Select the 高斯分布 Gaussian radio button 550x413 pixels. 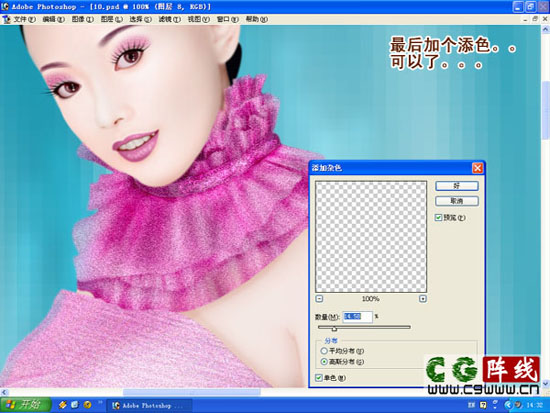pos(324,361)
